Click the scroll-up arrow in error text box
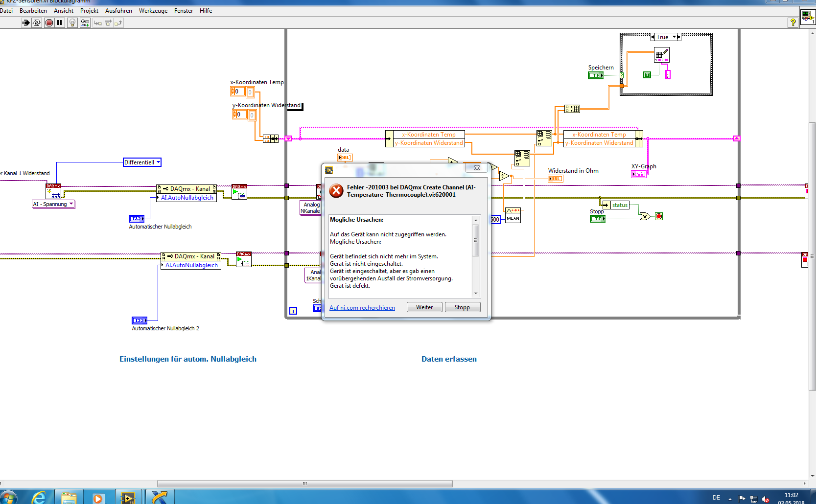This screenshot has width=816, height=504. pyautogui.click(x=475, y=220)
